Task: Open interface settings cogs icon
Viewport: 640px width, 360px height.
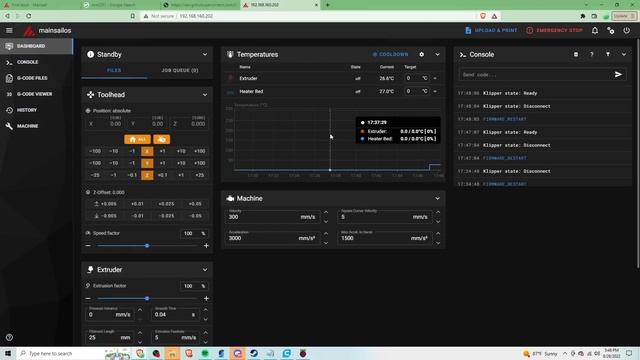Action: point(611,31)
